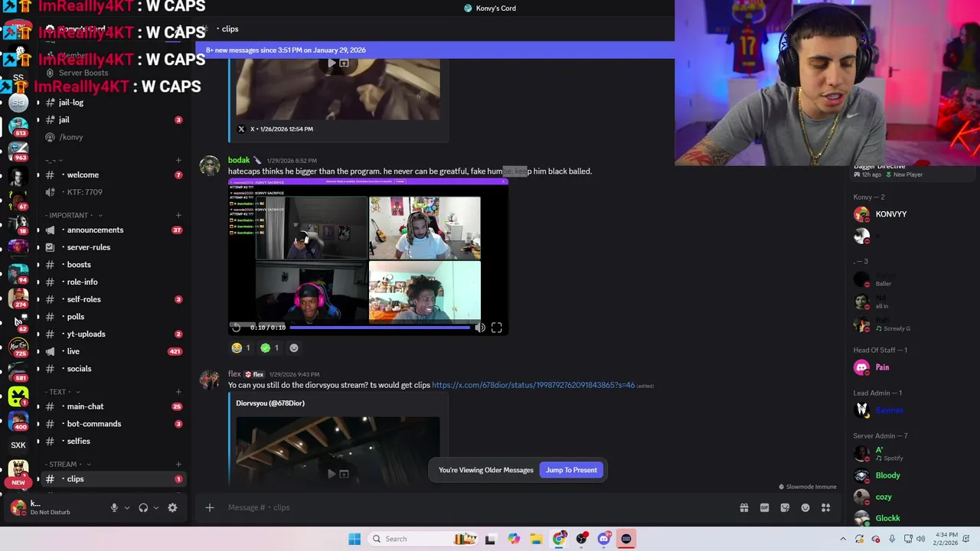Expand the microphone input options arrow

127,507
